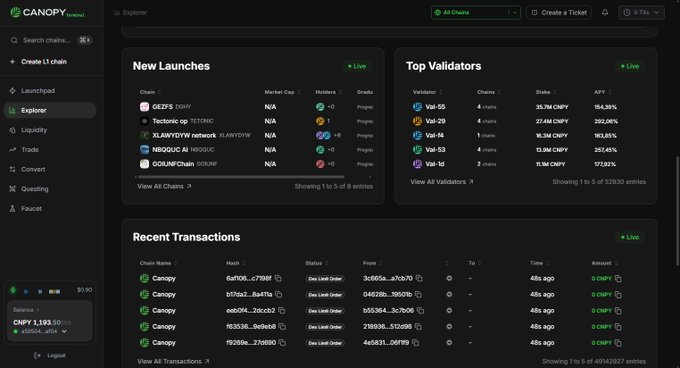The height and width of the screenshot is (368, 680).
Task: Open the Trade section
Action: [x=50, y=150]
